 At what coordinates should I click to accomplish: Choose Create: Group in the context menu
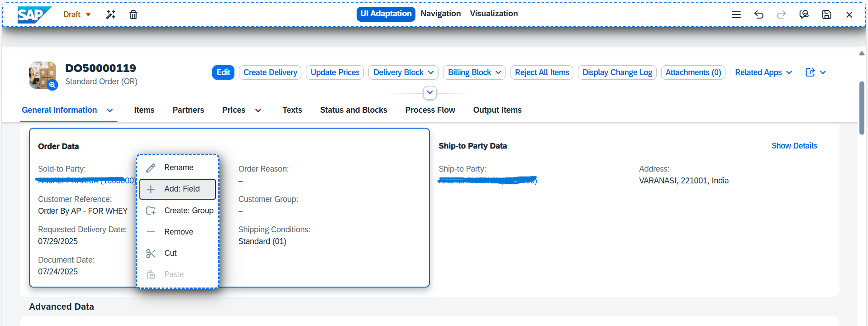(177, 211)
